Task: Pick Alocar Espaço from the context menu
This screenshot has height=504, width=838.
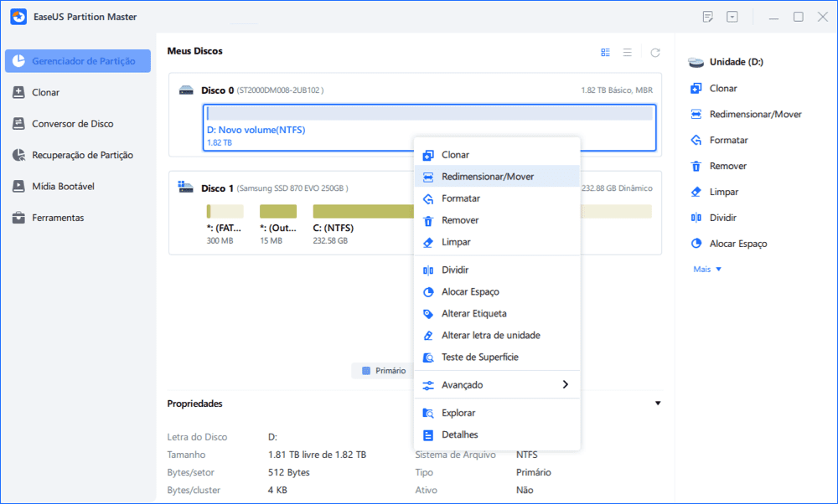Action: point(497,292)
